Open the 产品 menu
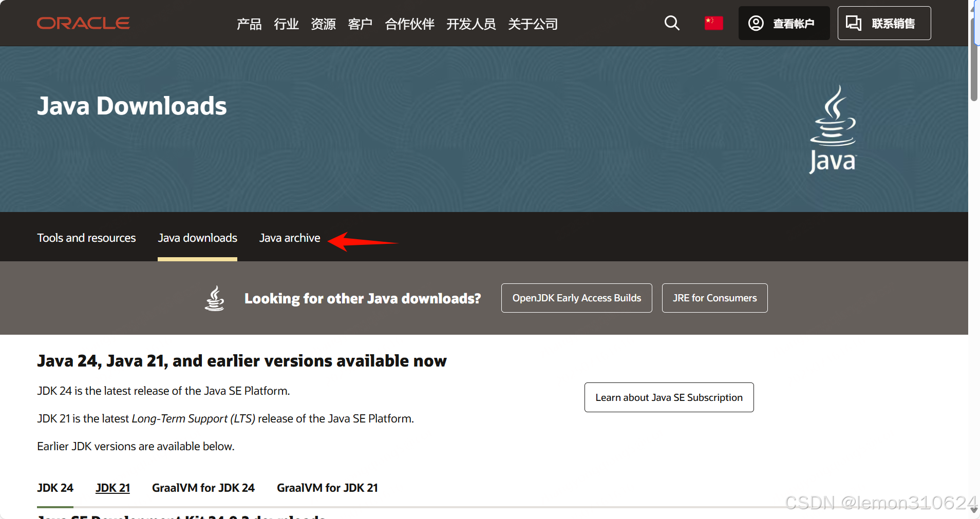Viewport: 980px width, 519px height. (249, 24)
